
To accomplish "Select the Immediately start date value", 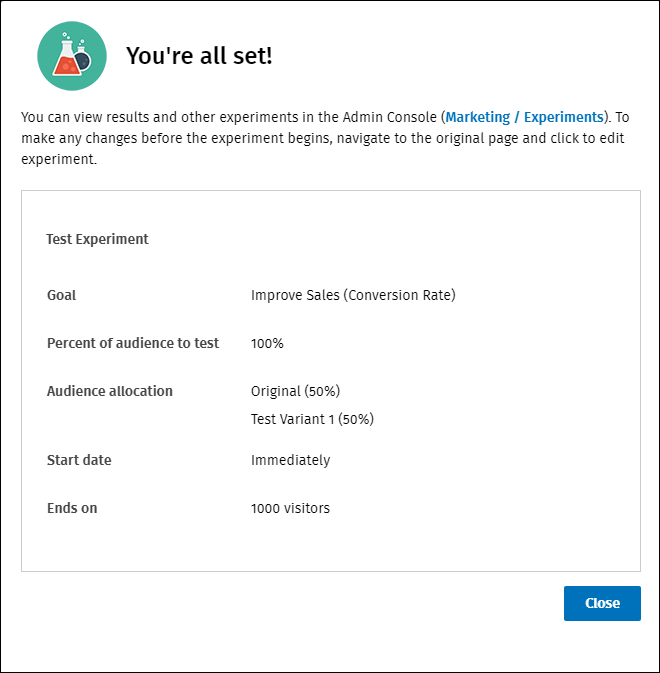I will click(290, 460).
